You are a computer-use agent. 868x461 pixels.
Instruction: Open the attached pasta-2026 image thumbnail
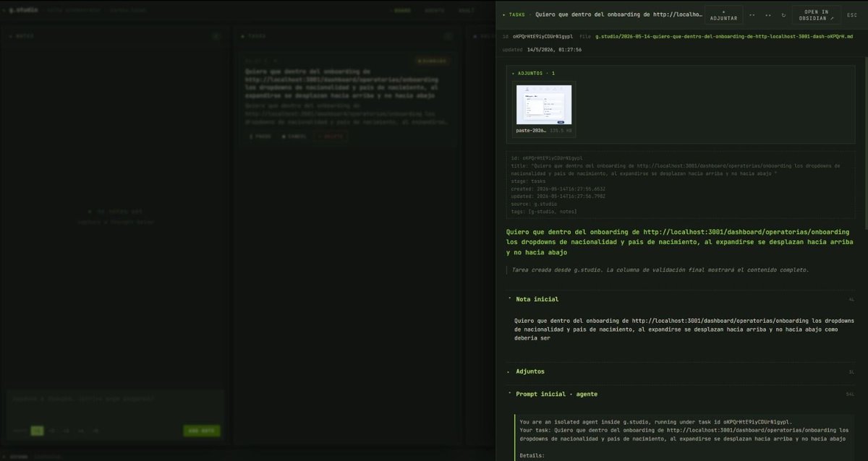point(544,105)
